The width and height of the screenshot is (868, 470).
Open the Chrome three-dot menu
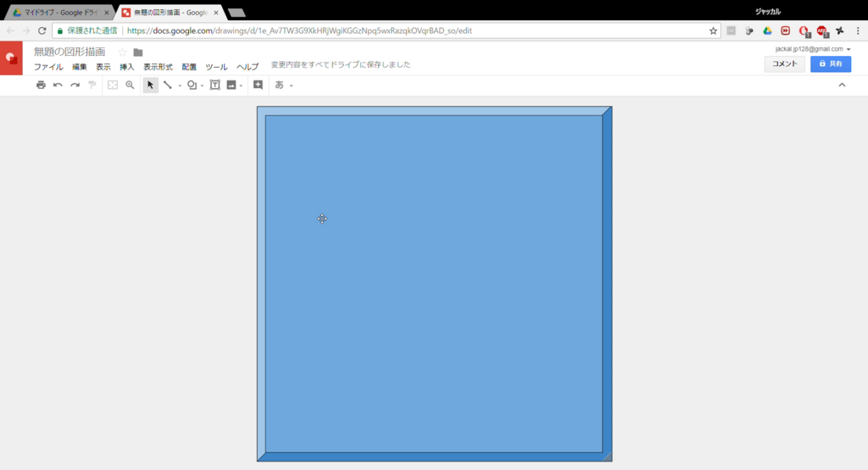click(x=858, y=31)
